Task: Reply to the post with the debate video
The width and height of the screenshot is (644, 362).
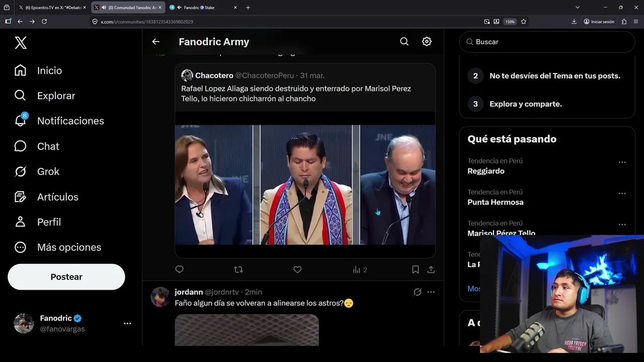Action: click(x=180, y=269)
